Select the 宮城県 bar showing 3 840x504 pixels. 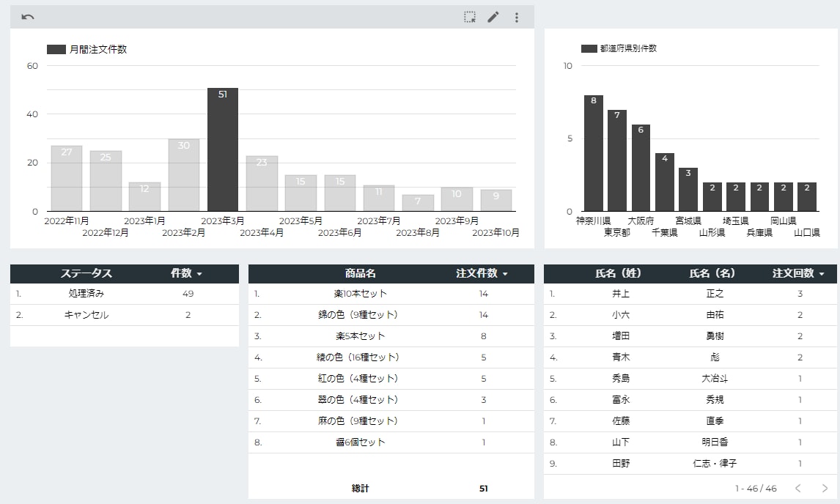(688, 190)
